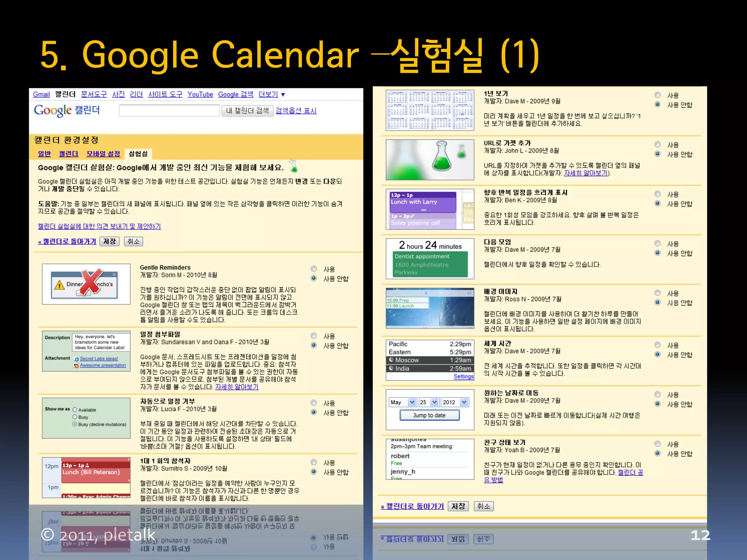The width and height of the screenshot is (747, 560).
Task: Click the top 취소 button in left panel
Action: [133, 241]
